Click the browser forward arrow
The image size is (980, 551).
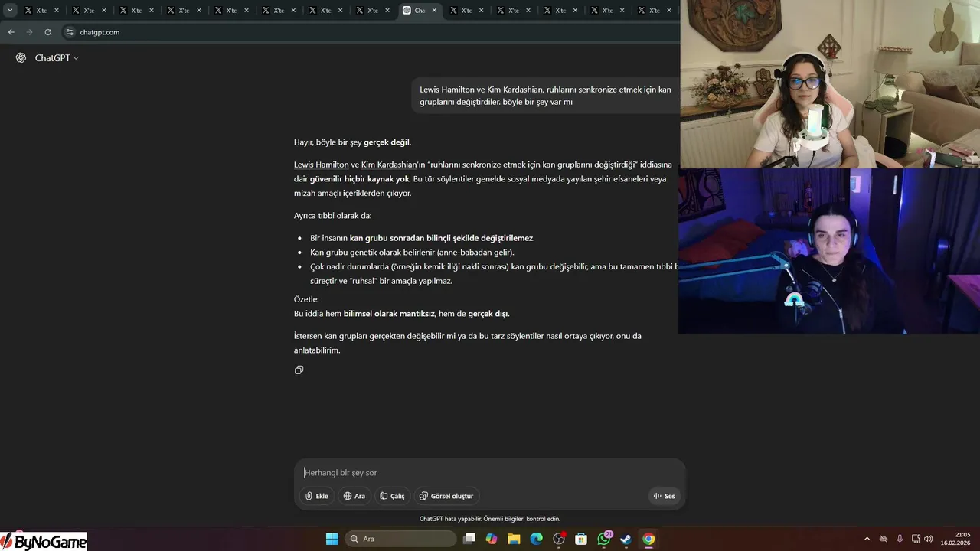pyautogui.click(x=29, y=32)
